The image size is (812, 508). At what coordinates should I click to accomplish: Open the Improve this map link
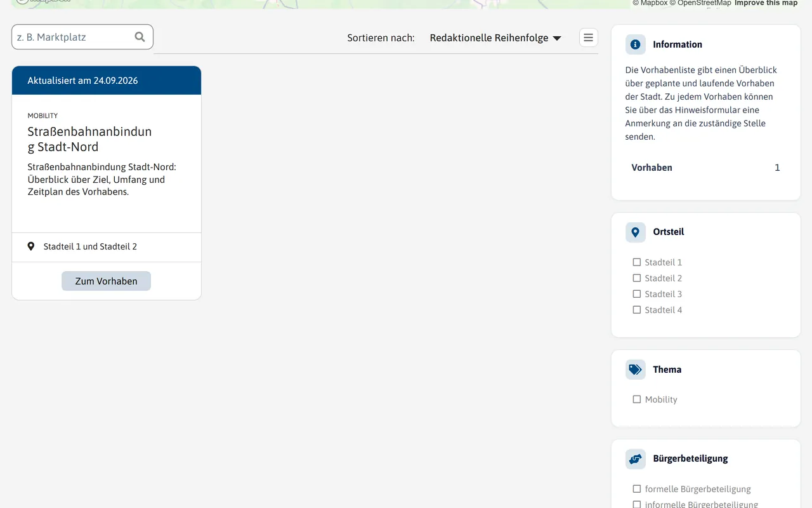pyautogui.click(x=766, y=3)
